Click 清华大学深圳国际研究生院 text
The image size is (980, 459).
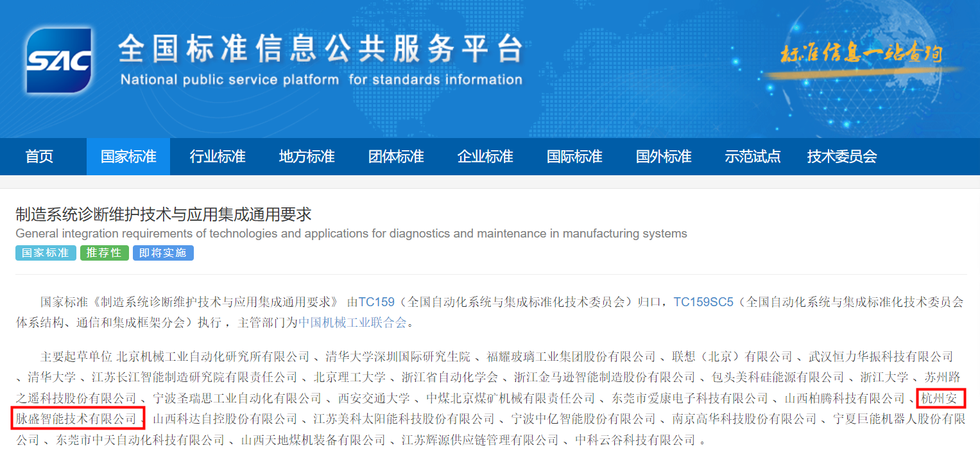coord(398,357)
